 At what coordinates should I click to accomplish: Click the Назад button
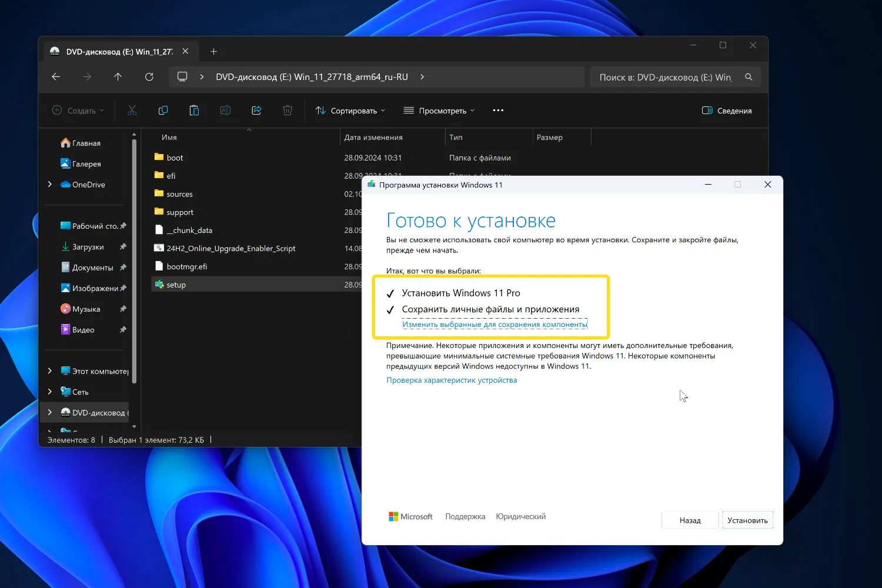690,520
